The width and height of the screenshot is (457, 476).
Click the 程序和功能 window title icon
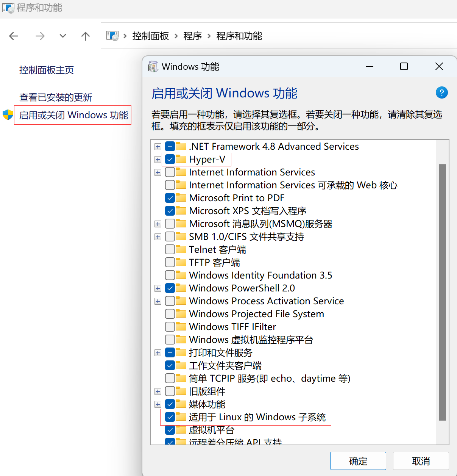[x=8, y=8]
